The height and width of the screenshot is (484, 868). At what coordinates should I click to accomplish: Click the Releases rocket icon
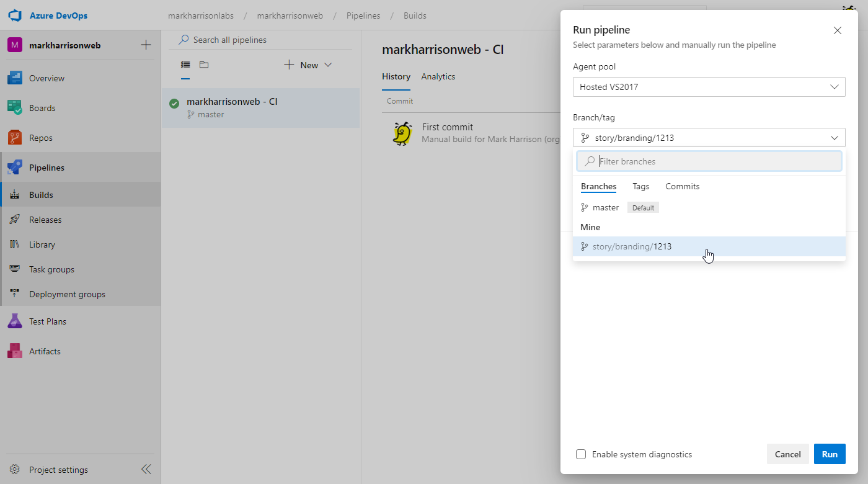[x=15, y=220]
